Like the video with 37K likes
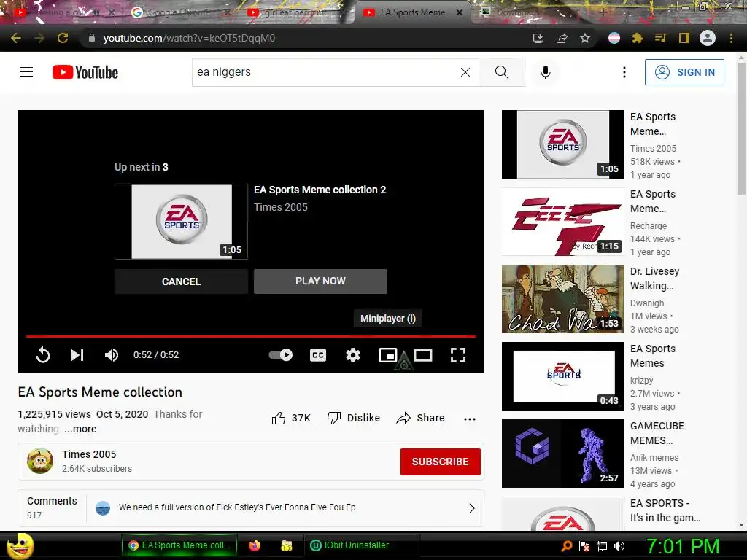747x560 pixels. tap(291, 418)
